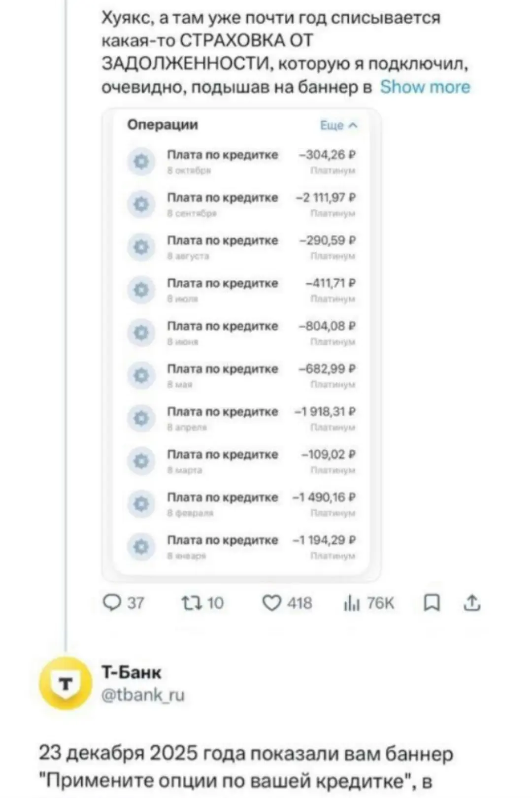Select the −1 194,29 ₽ January operation
The height and width of the screenshot is (798, 532).
[241, 547]
